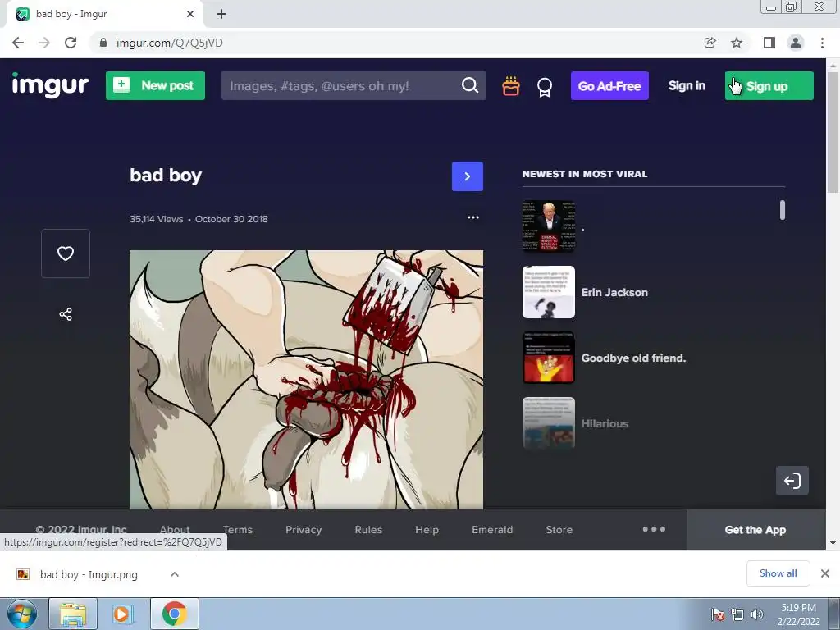Open the Terms footer link
The width and height of the screenshot is (840, 630).
coord(238,530)
